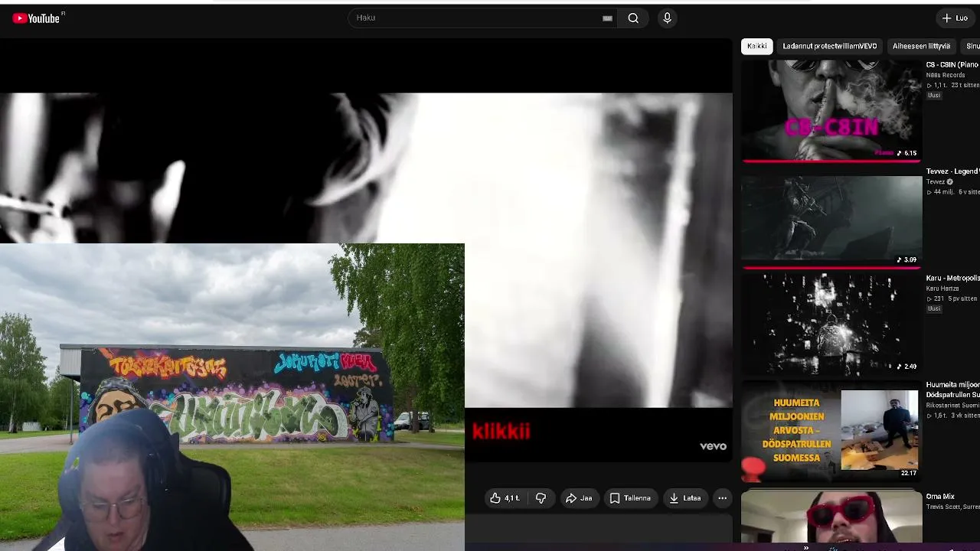
Task: Open the Oma Mix title
Action: 940,497
